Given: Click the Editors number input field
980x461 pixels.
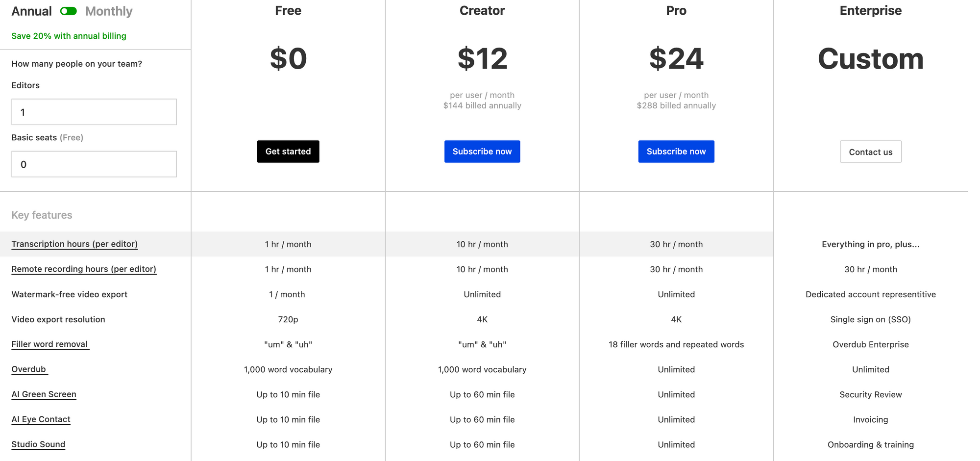Looking at the screenshot, I should pyautogui.click(x=94, y=112).
